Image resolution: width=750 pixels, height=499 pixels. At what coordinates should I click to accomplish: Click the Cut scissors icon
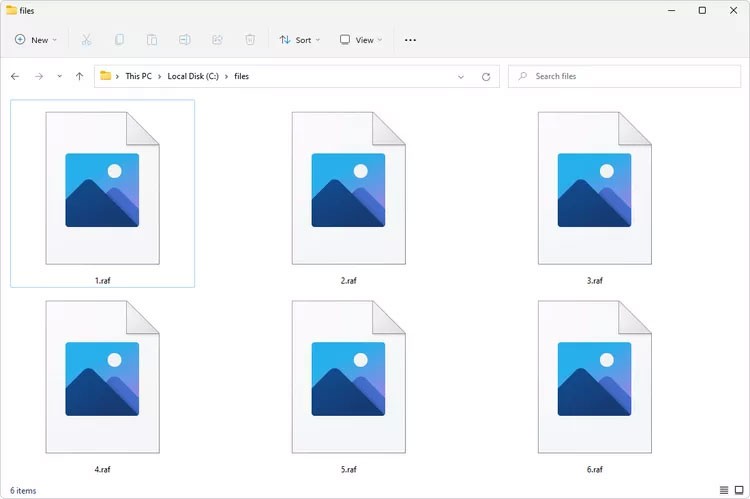click(x=86, y=40)
